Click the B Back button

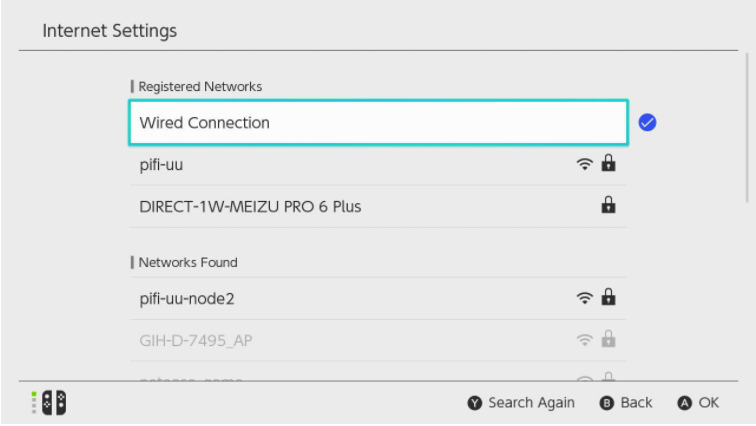(626, 403)
